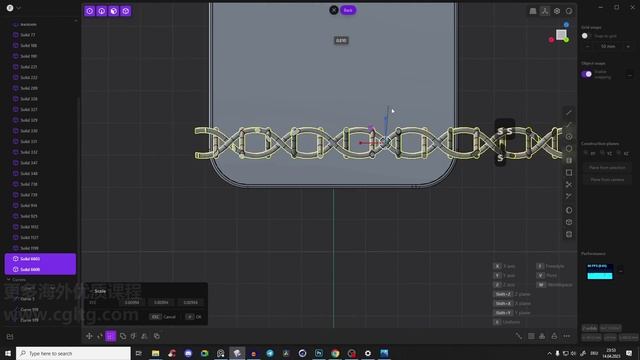Select last duplicate icon in bottom toolbar
The image size is (640, 360).
[157, 336]
